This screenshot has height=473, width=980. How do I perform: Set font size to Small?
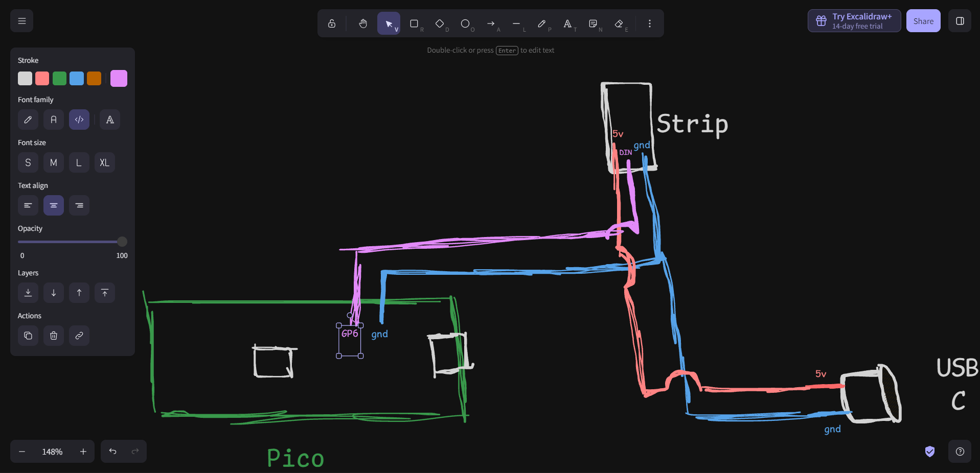click(28, 162)
